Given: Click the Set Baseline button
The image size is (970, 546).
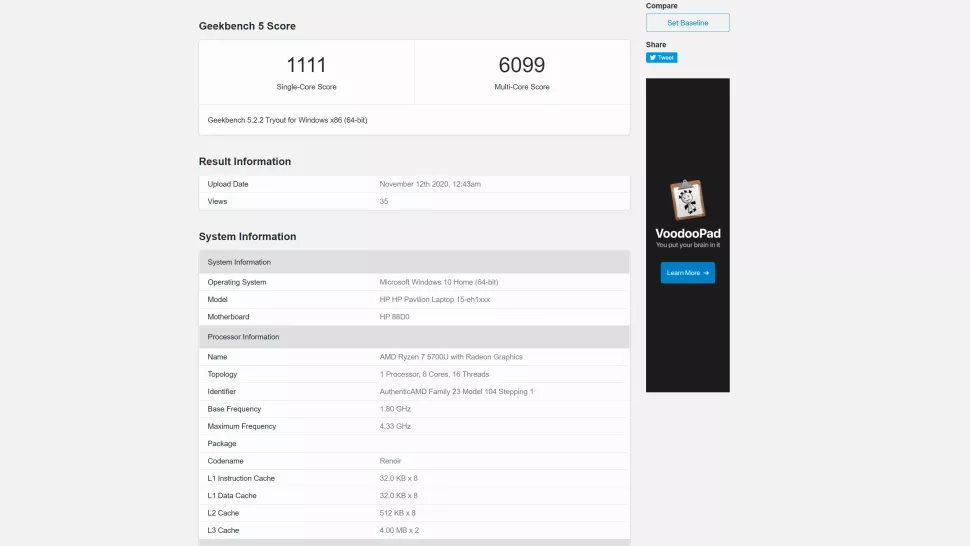Looking at the screenshot, I should (x=687, y=23).
